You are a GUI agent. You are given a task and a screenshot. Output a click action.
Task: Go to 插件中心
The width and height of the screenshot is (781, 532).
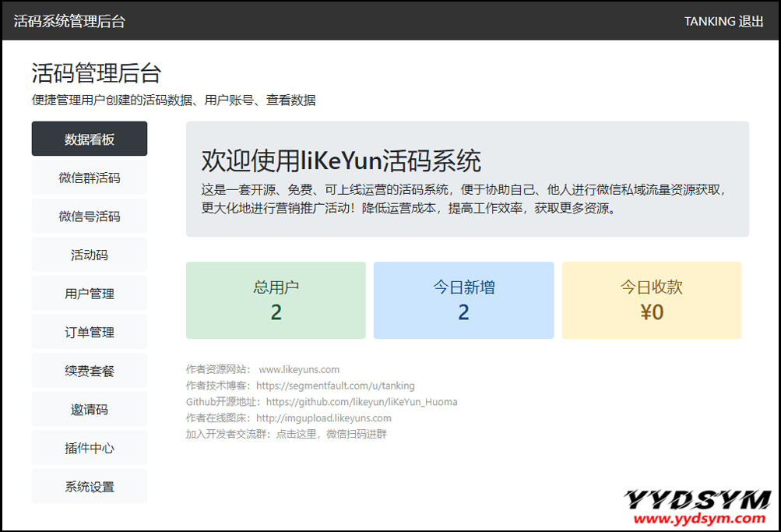click(90, 448)
